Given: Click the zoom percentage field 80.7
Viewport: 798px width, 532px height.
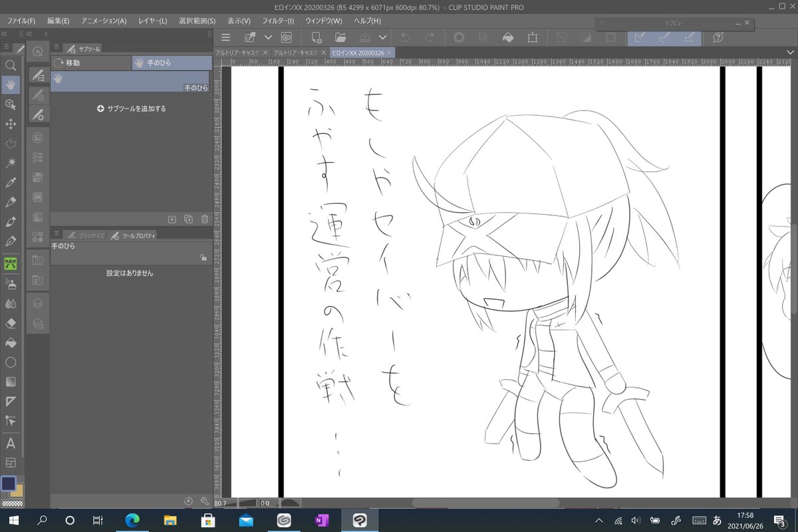Looking at the screenshot, I should 221,503.
